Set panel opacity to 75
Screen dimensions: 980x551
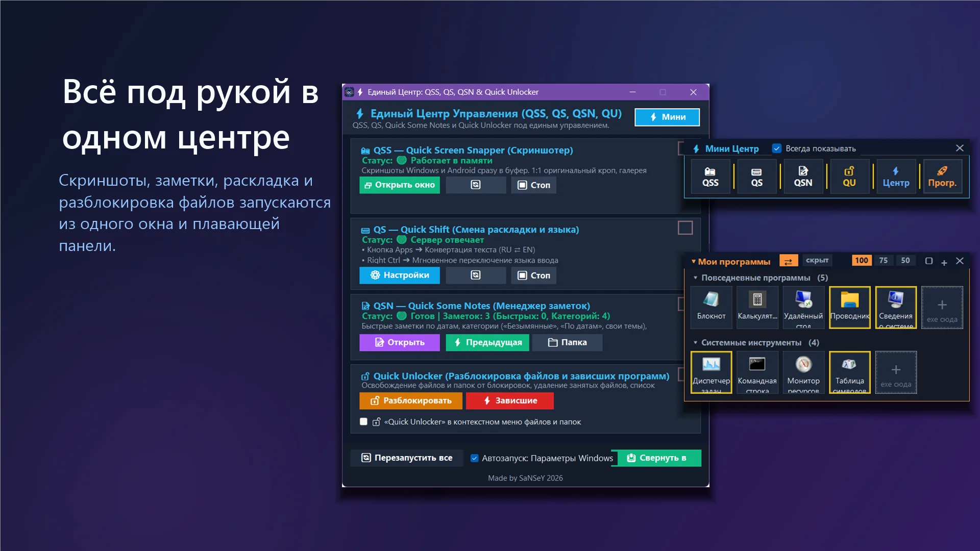884,260
